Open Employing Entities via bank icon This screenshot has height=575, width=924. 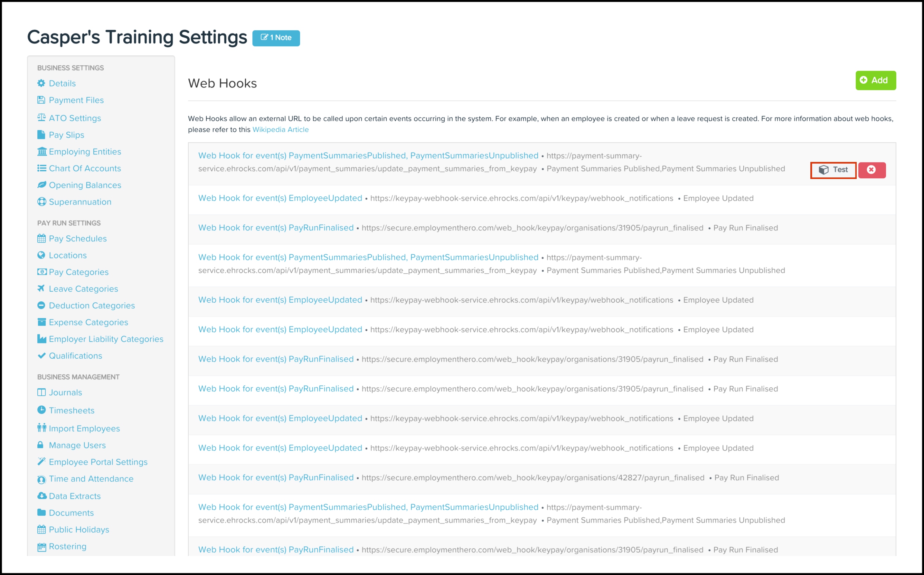pos(42,151)
